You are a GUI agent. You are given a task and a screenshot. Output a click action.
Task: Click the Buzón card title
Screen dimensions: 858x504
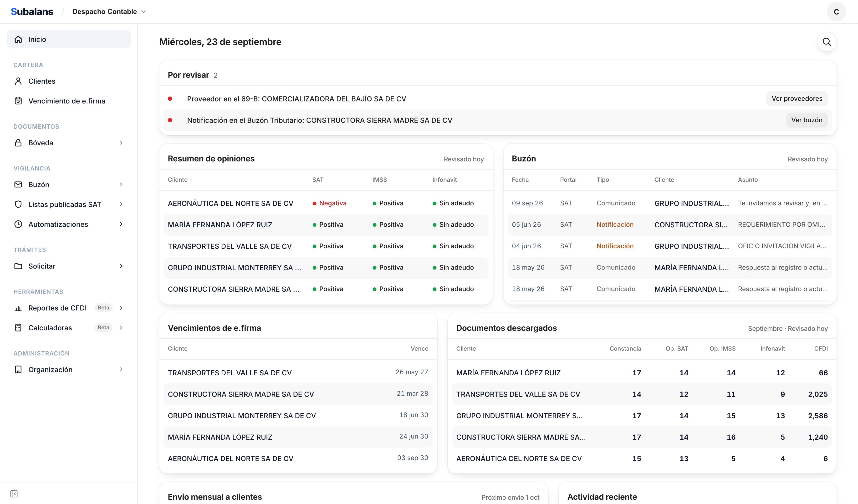point(524,159)
